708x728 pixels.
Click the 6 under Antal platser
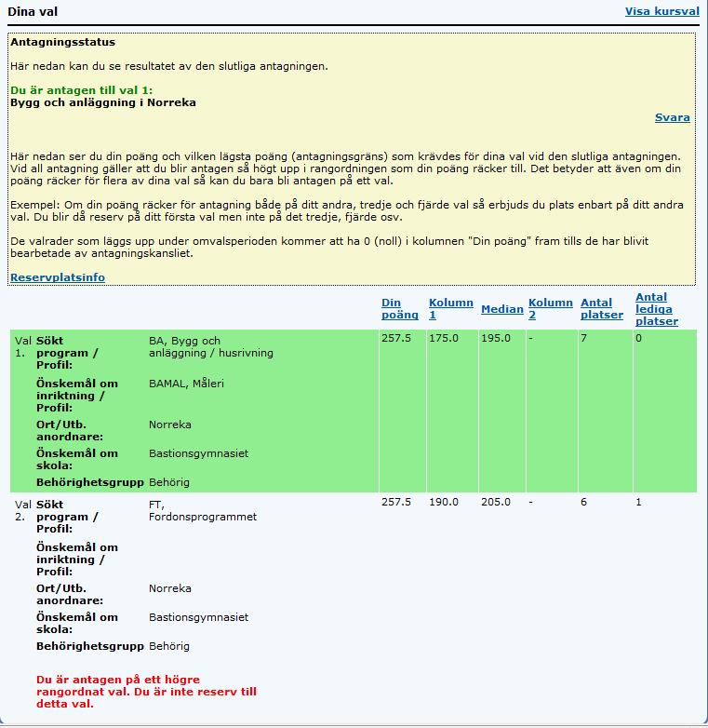[x=583, y=502]
